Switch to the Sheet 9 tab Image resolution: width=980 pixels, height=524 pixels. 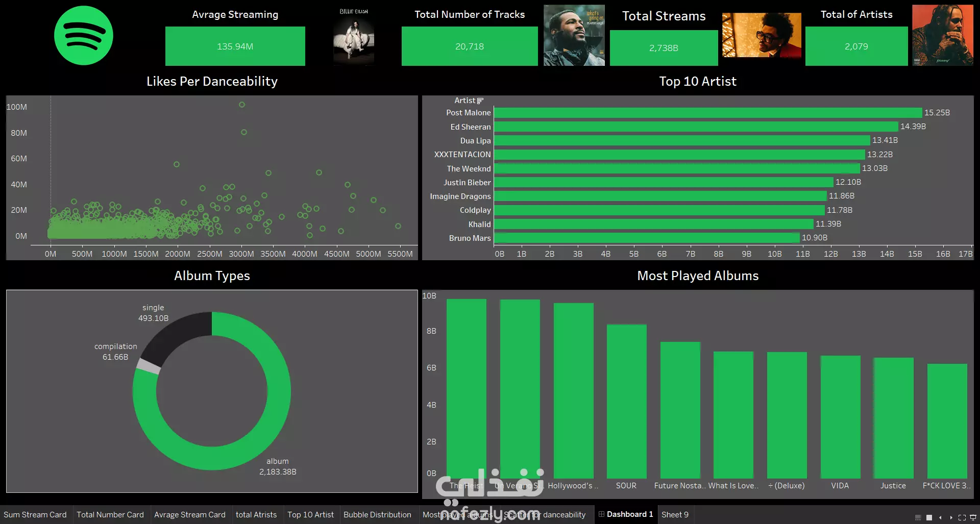(x=675, y=515)
